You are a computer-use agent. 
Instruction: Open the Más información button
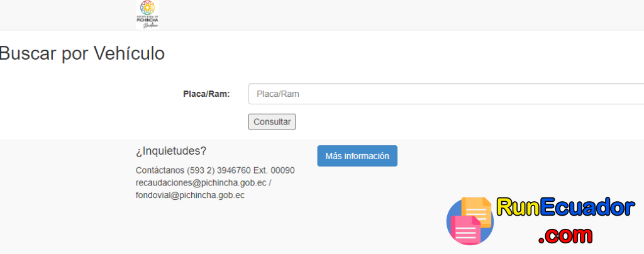tap(357, 156)
